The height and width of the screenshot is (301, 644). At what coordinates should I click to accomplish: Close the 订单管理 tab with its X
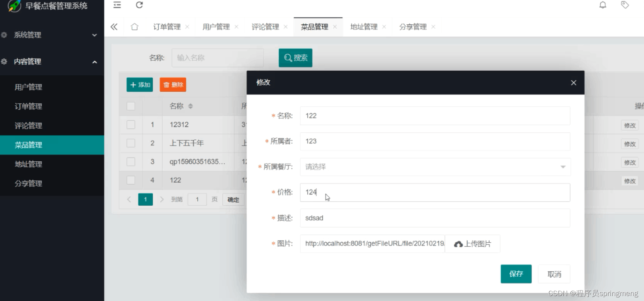187,27
